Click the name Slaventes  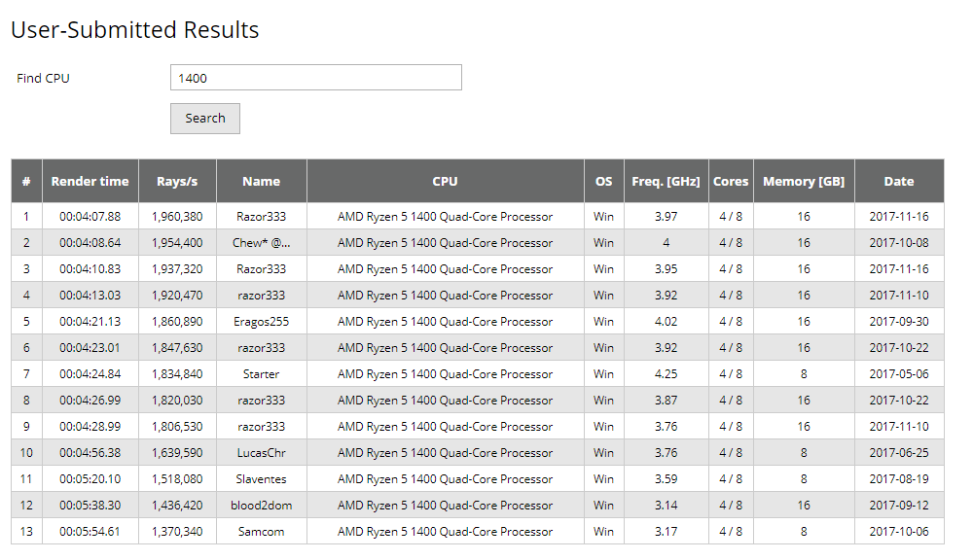pyautogui.click(x=261, y=479)
